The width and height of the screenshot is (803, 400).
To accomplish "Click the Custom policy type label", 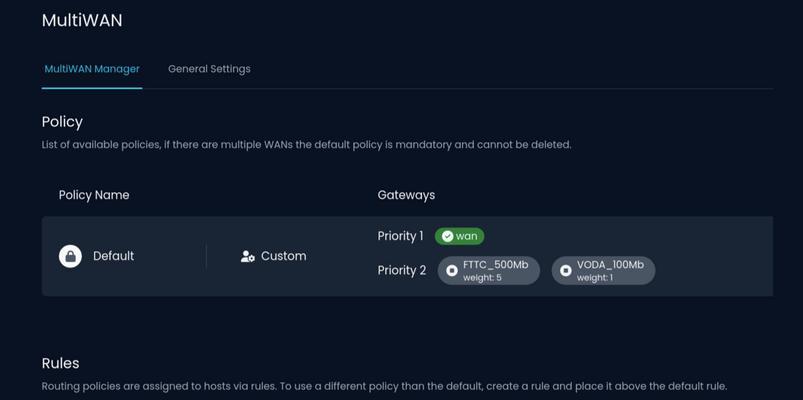I will point(284,256).
